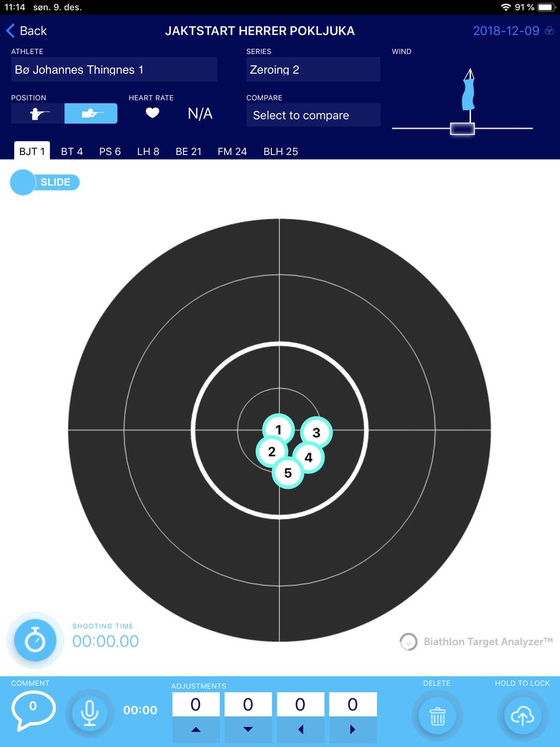
Task: Tap the athlete name field Bø Johannes Thingnes 1
Action: [x=114, y=70]
